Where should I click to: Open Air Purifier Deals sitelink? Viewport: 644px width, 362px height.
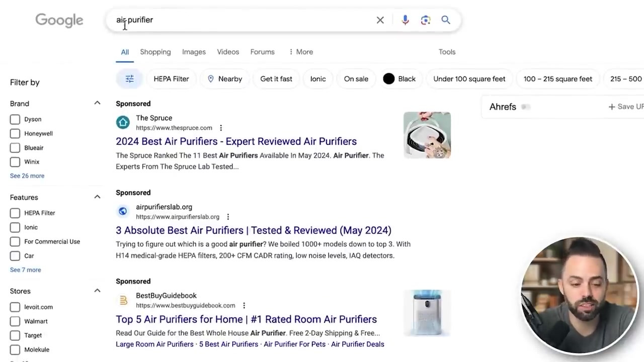pos(358,344)
